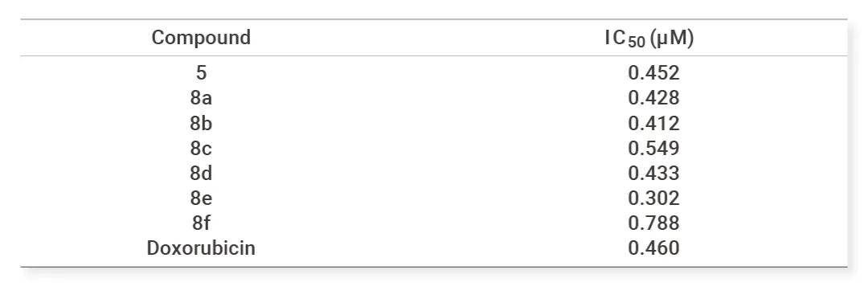Select compound 5 cell
Image resolution: width=868 pixels, height=307 pixels.
click(x=201, y=73)
